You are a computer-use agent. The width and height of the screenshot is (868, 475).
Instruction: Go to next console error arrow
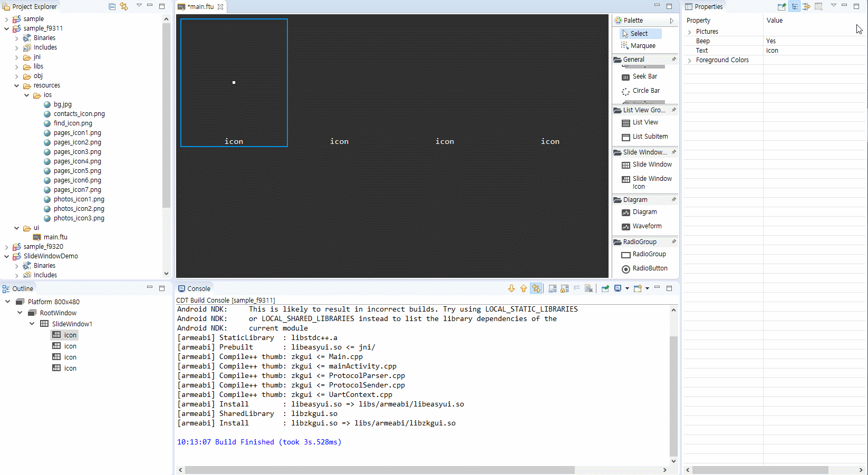point(511,288)
